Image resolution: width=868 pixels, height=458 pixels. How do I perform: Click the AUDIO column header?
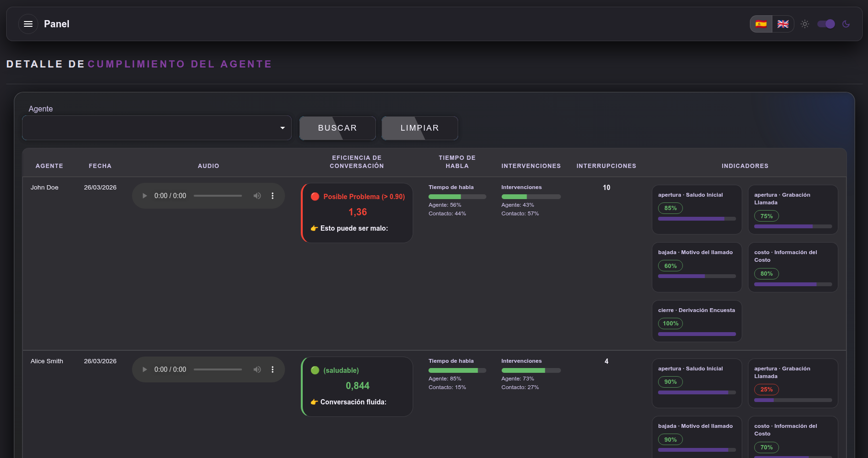coord(209,166)
